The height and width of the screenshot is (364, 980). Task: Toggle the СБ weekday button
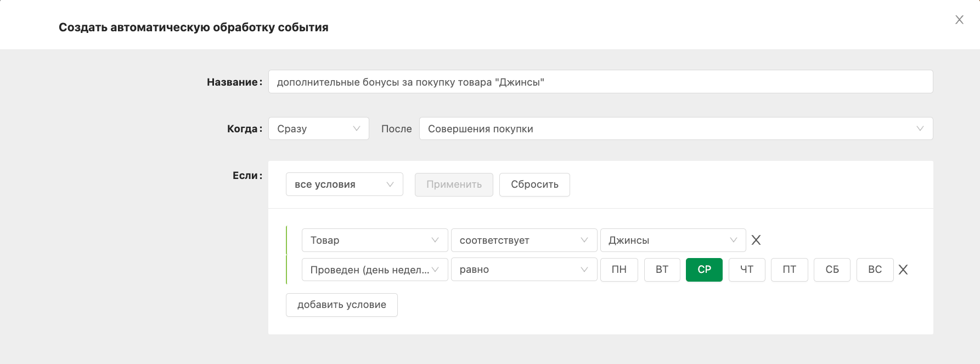click(832, 270)
